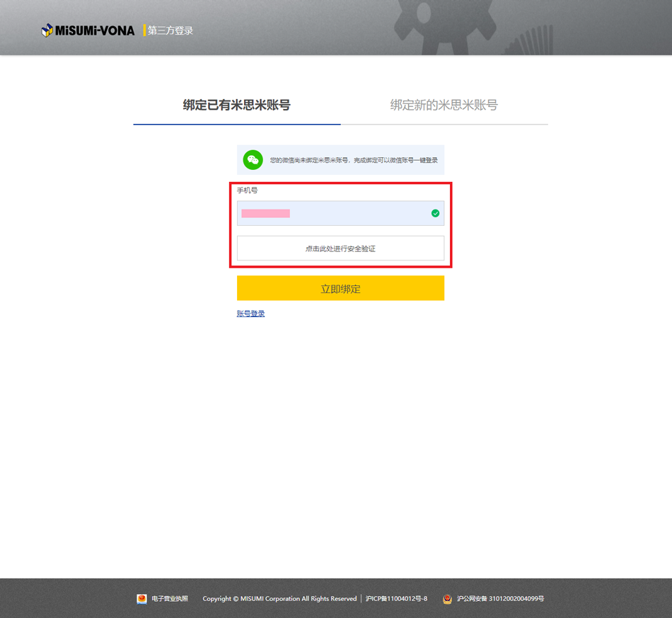Open the 绑定新的米思米账号 tab
This screenshot has width=672, height=618.
(444, 105)
